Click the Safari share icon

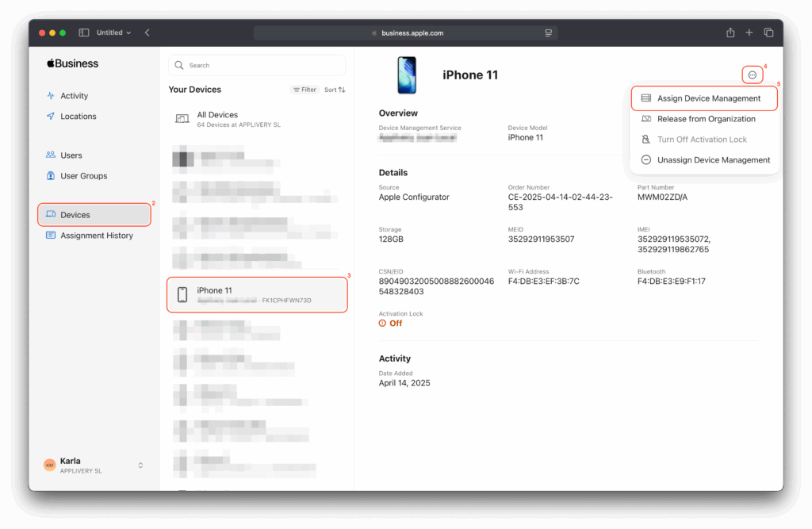click(x=730, y=33)
